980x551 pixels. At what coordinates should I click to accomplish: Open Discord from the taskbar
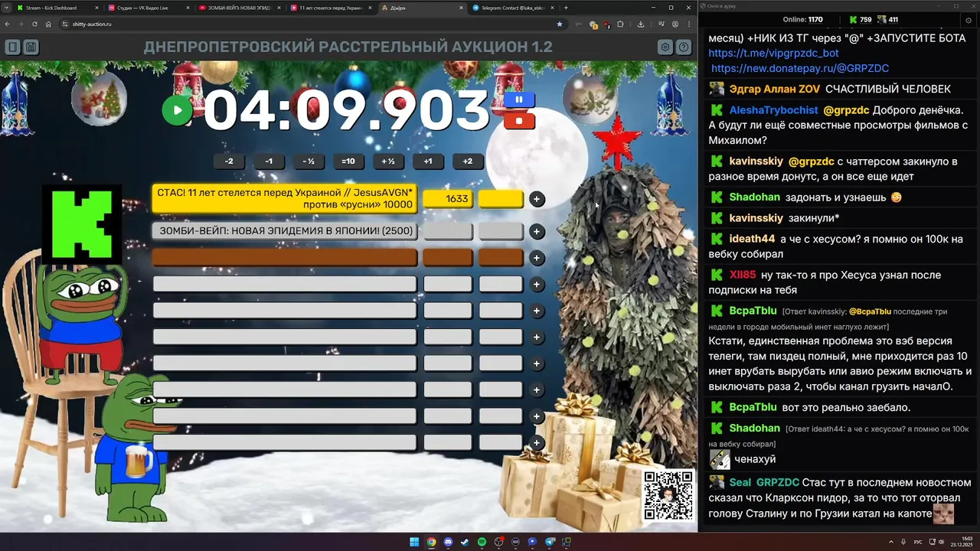[x=448, y=542]
